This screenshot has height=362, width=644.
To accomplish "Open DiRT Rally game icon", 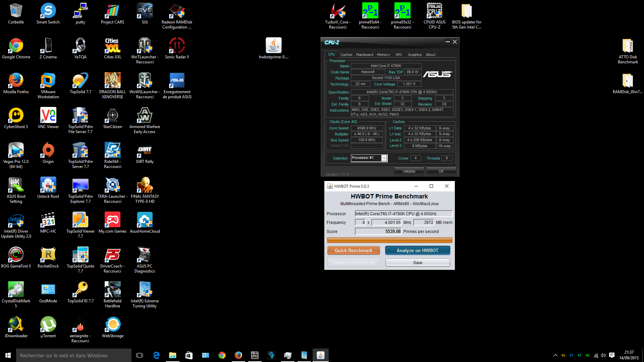I will [145, 153].
